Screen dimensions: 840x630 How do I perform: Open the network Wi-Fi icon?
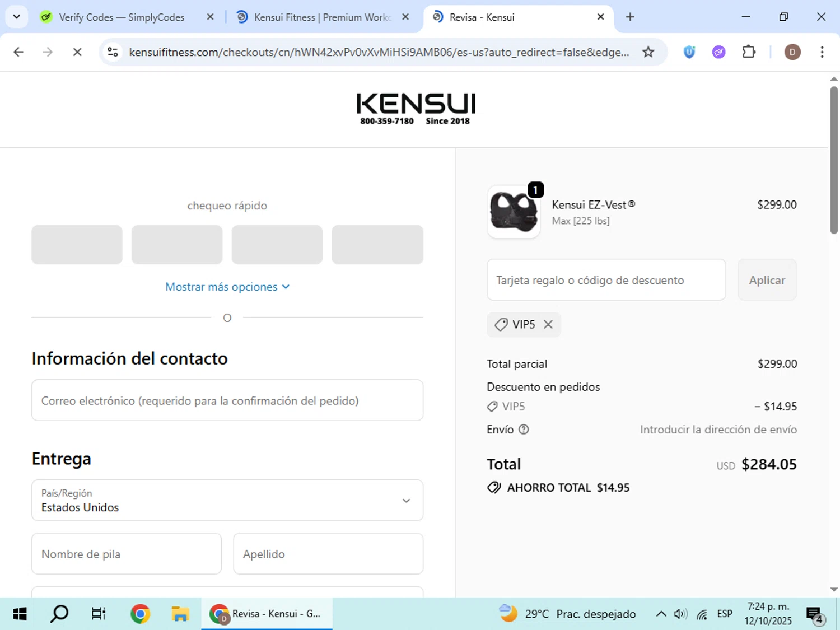click(x=702, y=614)
